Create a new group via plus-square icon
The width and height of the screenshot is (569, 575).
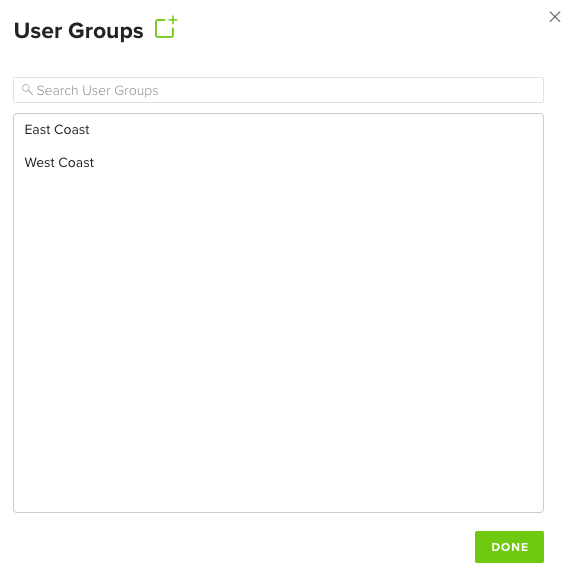166,27
